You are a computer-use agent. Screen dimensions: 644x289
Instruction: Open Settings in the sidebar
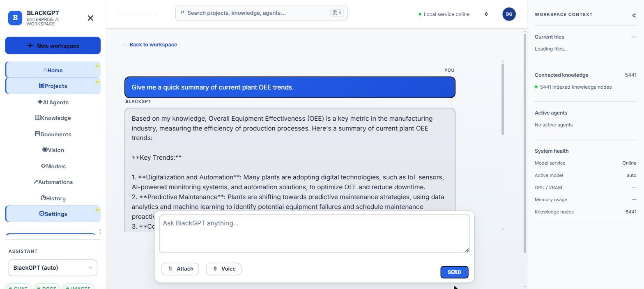pos(53,214)
